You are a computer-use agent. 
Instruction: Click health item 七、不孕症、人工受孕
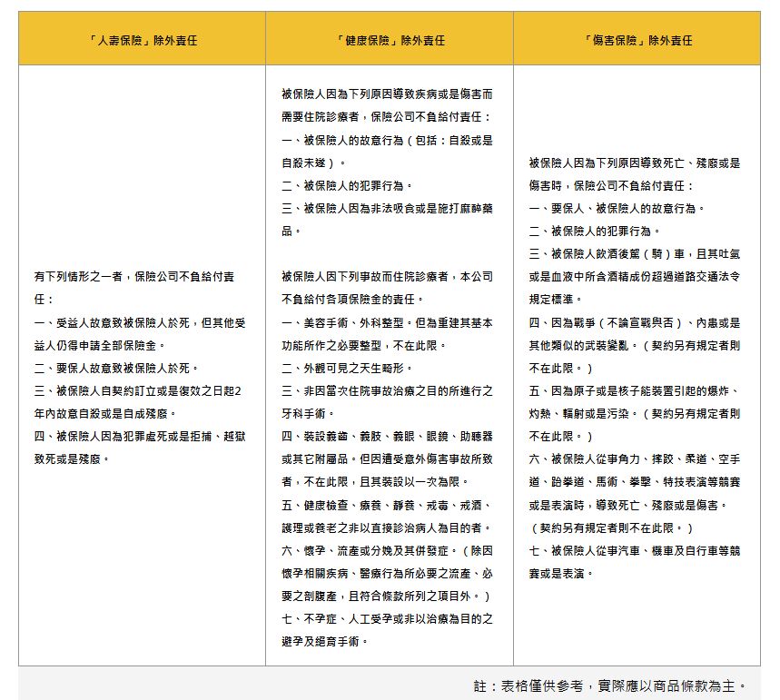pos(387,618)
